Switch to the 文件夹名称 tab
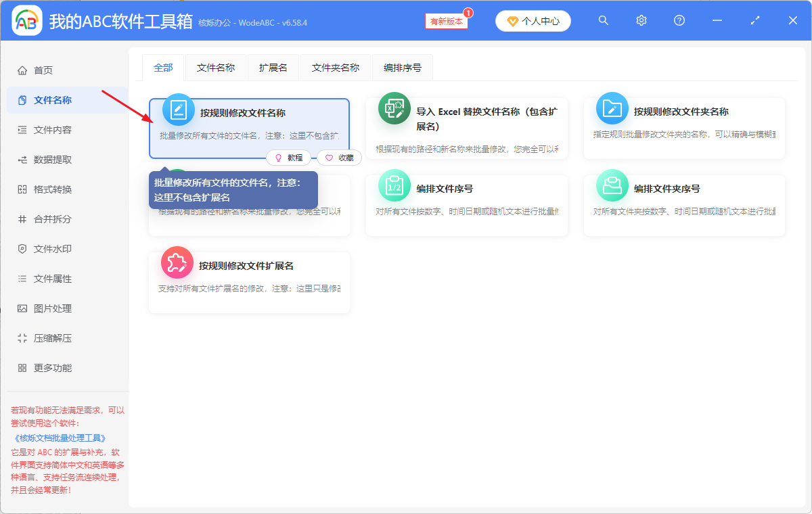Image resolution: width=812 pixels, height=514 pixels. pos(335,67)
